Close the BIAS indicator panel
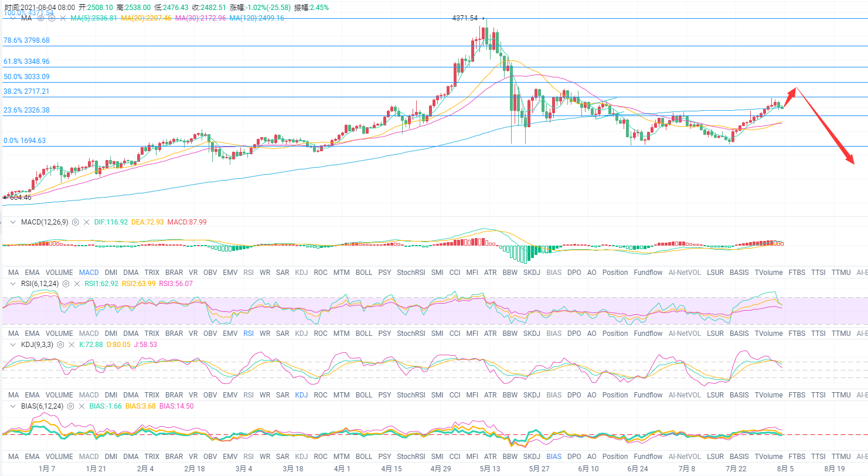Screen dimensions: 868x476 click(81, 406)
